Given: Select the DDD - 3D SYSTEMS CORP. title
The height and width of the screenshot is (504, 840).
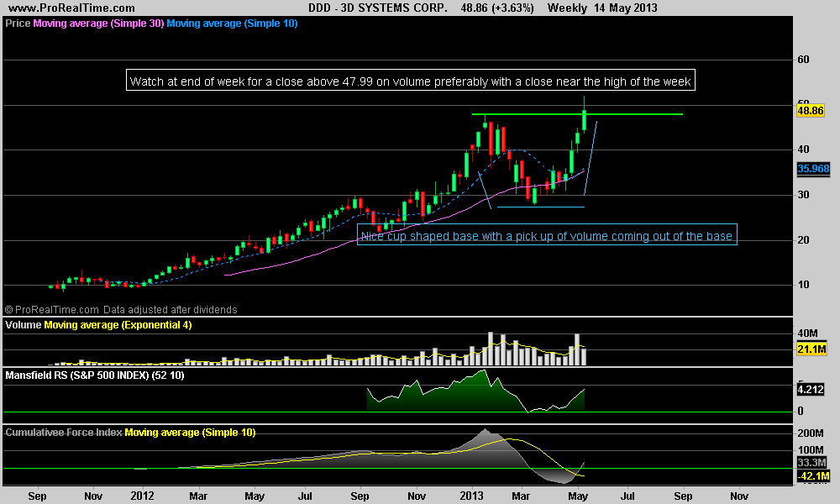Looking at the screenshot, I should coord(378,8).
